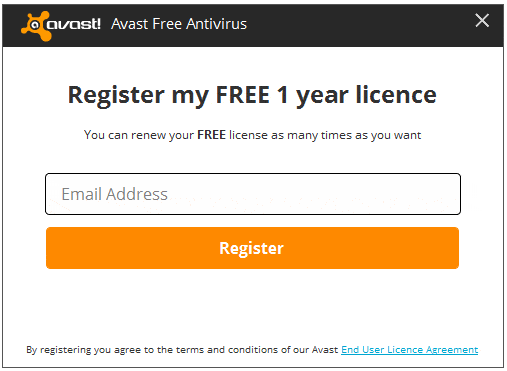
Task: Click the bold FREE word in subtitle
Action: click(x=211, y=135)
